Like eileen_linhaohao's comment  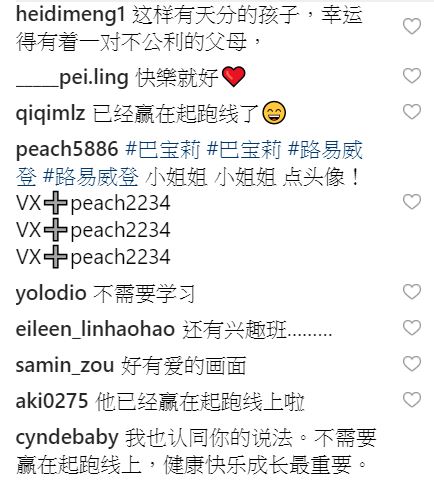pos(412,328)
